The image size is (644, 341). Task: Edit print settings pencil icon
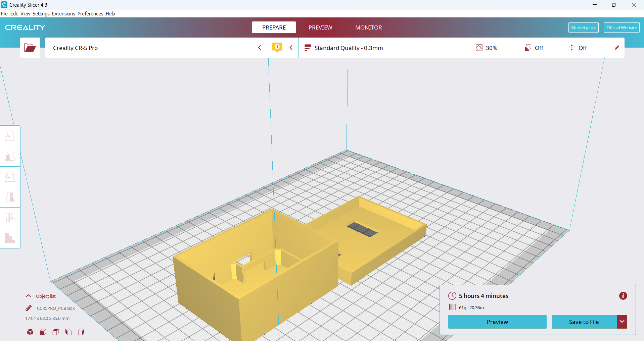pos(617,48)
